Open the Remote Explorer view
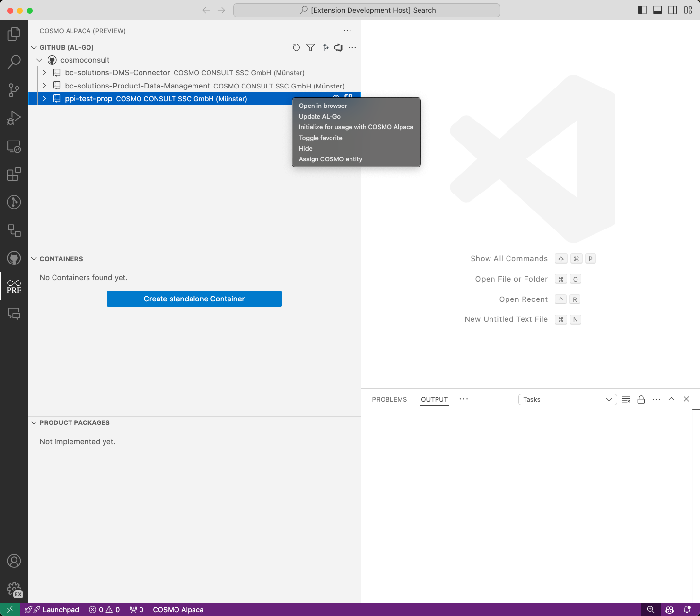The width and height of the screenshot is (700, 616). pos(14,146)
